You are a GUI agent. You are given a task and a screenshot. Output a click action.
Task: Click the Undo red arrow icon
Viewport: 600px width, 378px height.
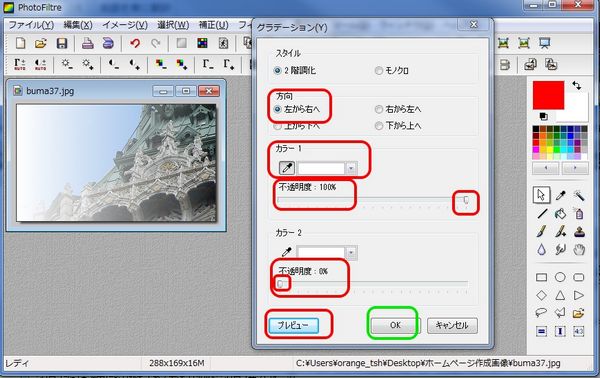[x=135, y=43]
